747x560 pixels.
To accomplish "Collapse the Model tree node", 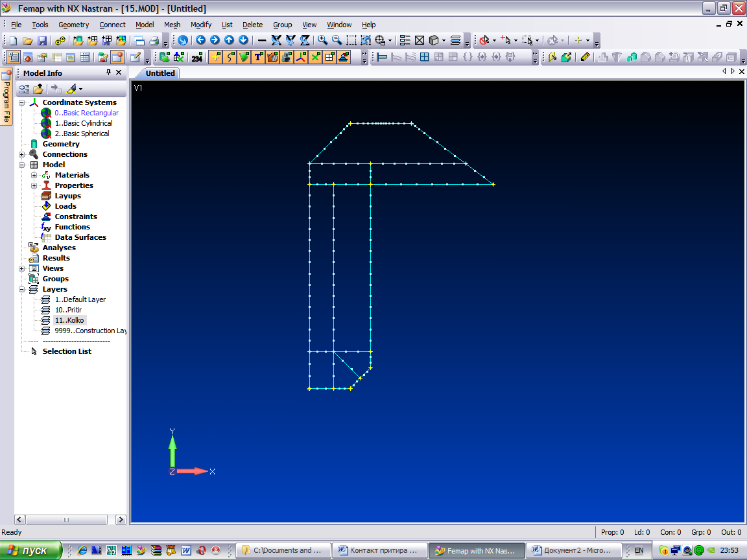I will tap(21, 165).
